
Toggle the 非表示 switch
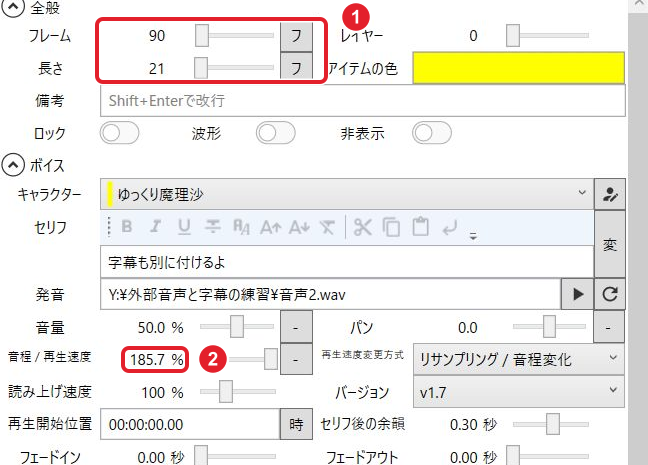click(431, 133)
